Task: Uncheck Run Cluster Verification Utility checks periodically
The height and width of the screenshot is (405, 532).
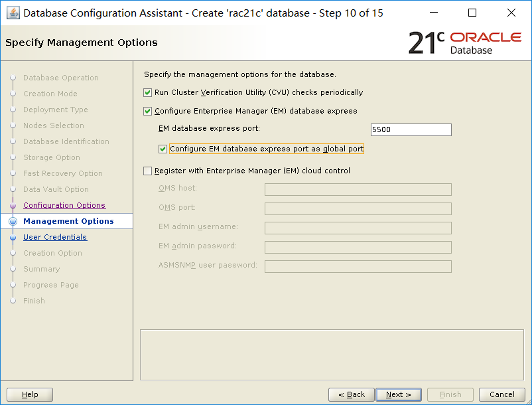Action: pos(147,93)
